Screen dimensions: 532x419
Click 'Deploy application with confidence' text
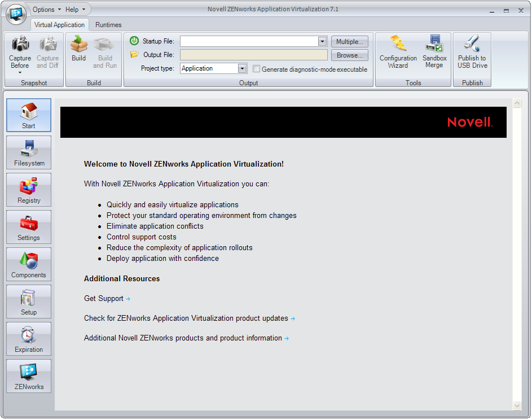click(162, 259)
